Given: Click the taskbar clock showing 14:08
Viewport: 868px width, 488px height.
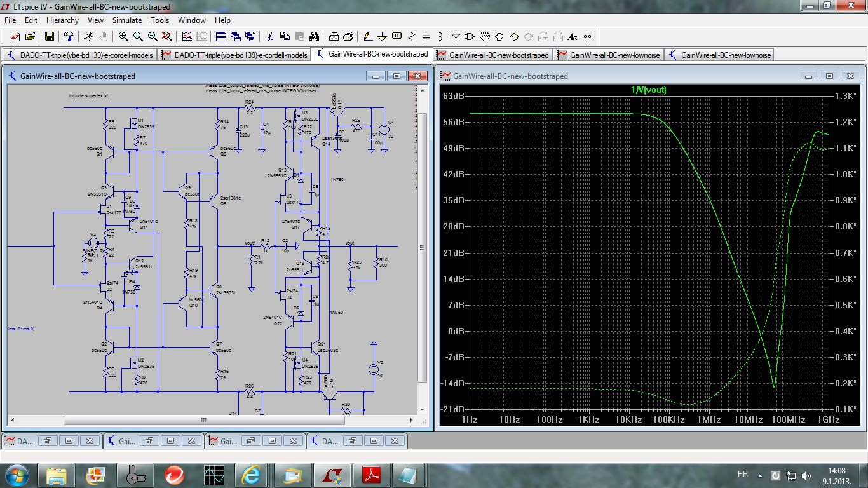Looking at the screenshot, I should (x=836, y=470).
